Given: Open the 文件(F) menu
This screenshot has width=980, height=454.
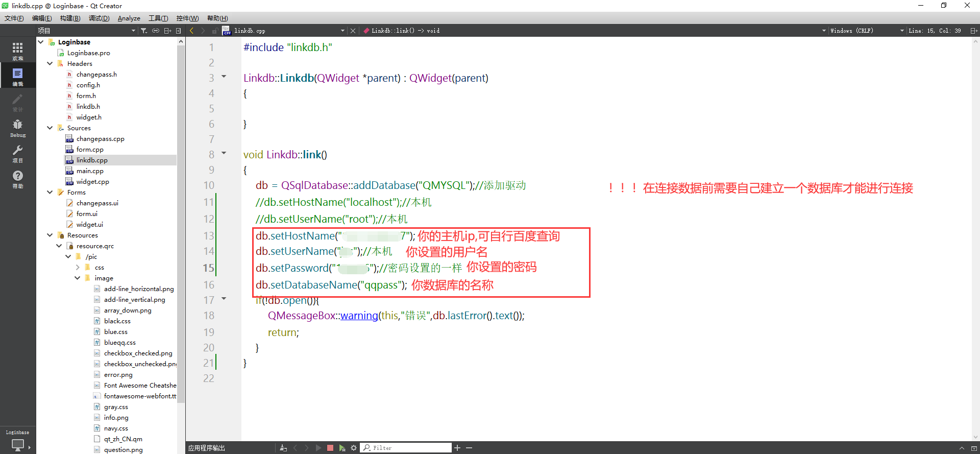Looking at the screenshot, I should coord(14,18).
